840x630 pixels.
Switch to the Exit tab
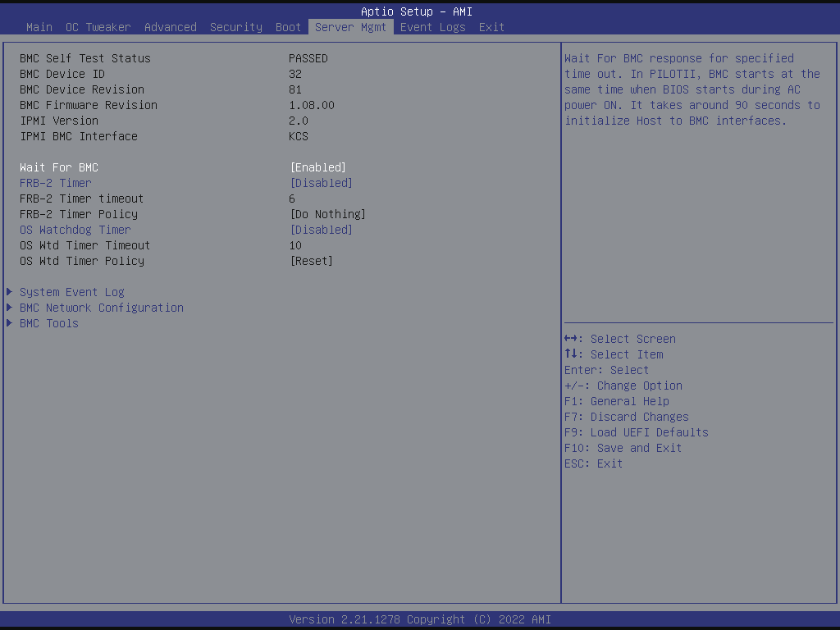pos(491,27)
